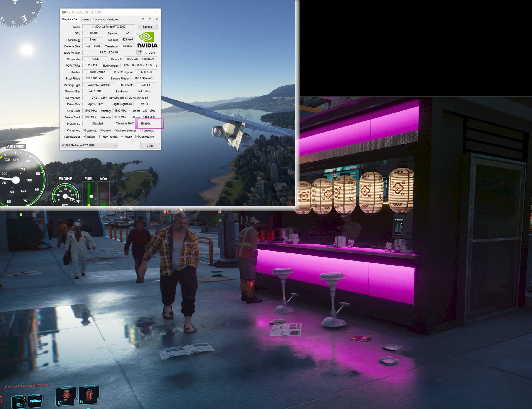Toggle the OpenCL checkbox
The image size is (532, 409).
[84, 131]
